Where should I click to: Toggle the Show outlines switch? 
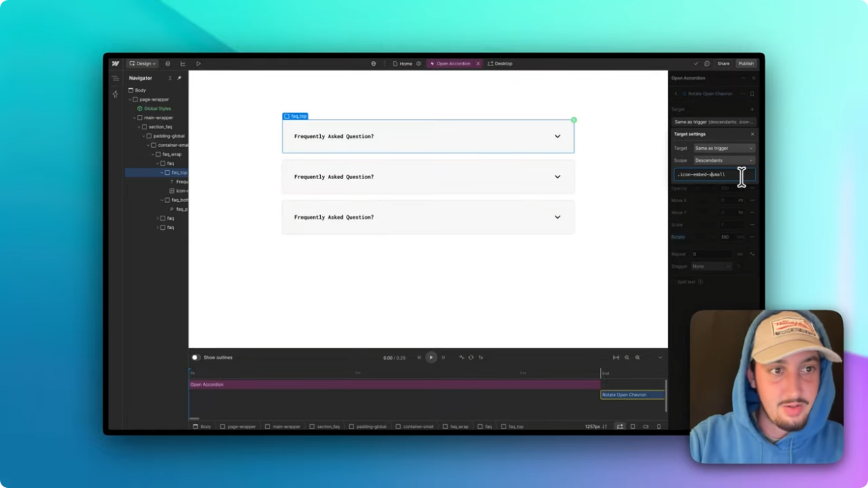196,357
